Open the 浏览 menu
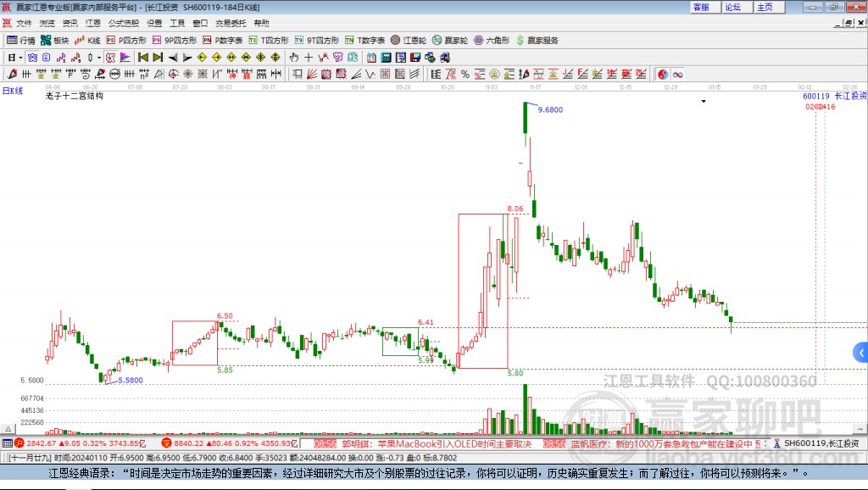 click(x=47, y=23)
